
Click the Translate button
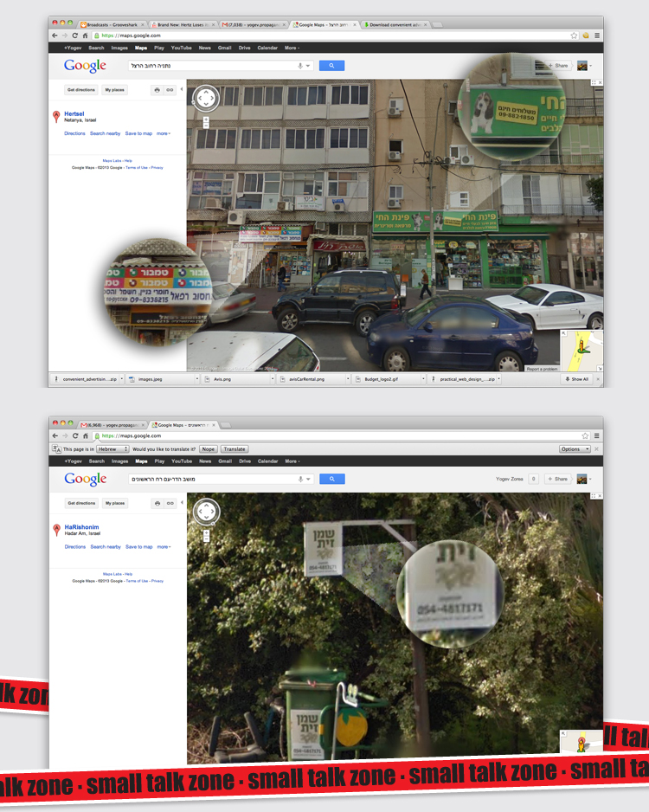235,449
